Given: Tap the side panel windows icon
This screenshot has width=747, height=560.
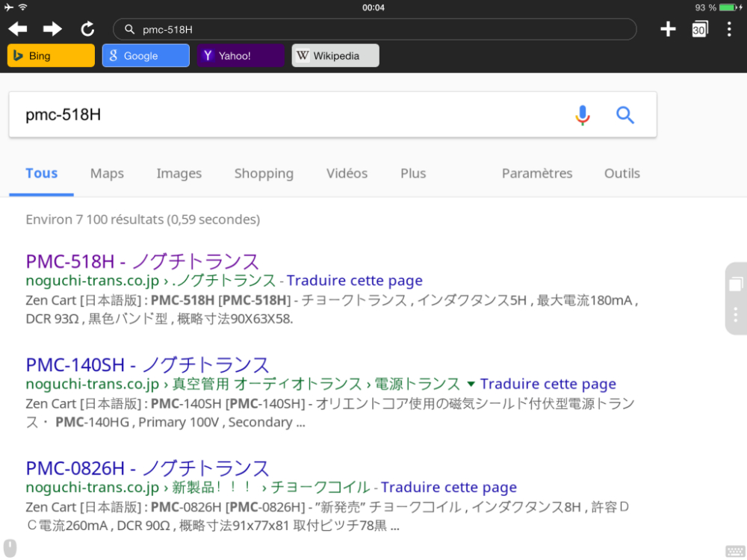Looking at the screenshot, I should [736, 284].
